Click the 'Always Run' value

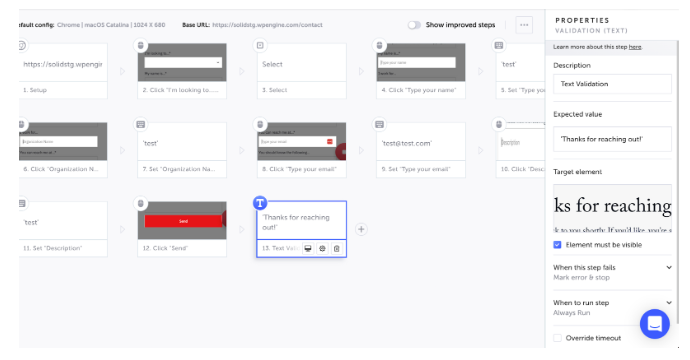tap(572, 313)
